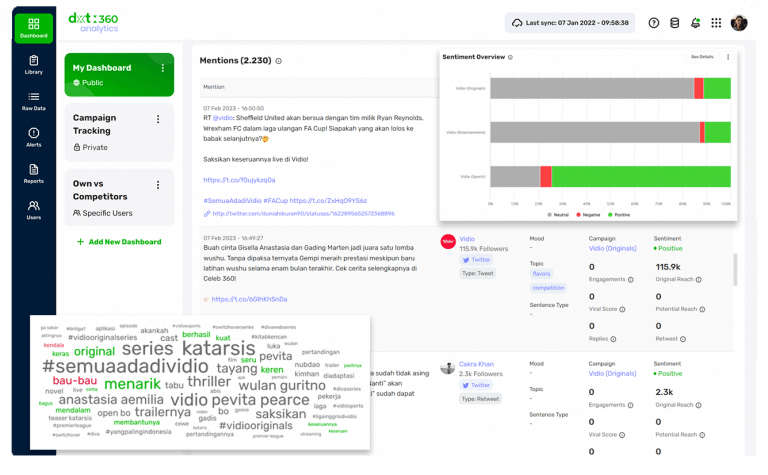The width and height of the screenshot is (768, 475).
Task: Click info icon beside first Replies
Action: pos(613,339)
